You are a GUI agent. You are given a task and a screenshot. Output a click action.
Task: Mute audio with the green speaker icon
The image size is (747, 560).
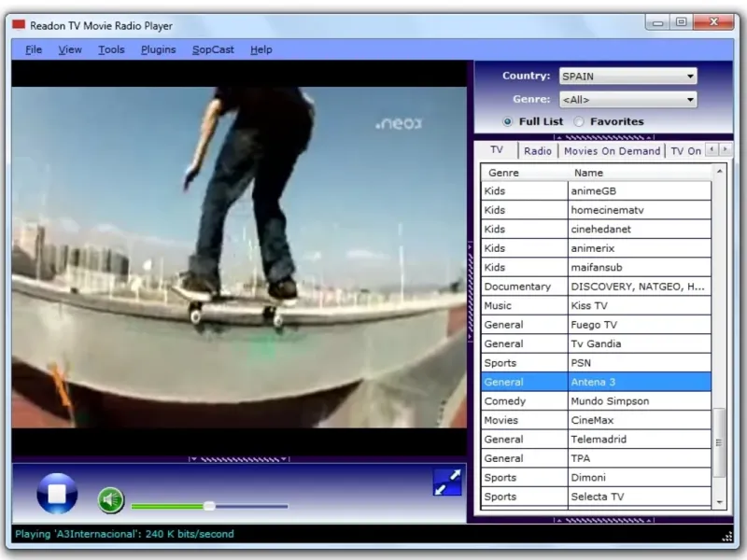coord(110,500)
